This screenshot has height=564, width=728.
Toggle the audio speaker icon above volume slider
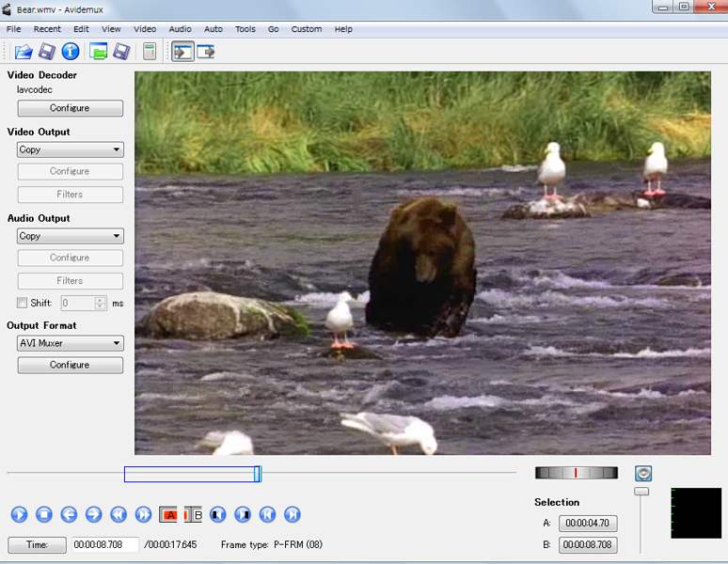tap(643, 474)
